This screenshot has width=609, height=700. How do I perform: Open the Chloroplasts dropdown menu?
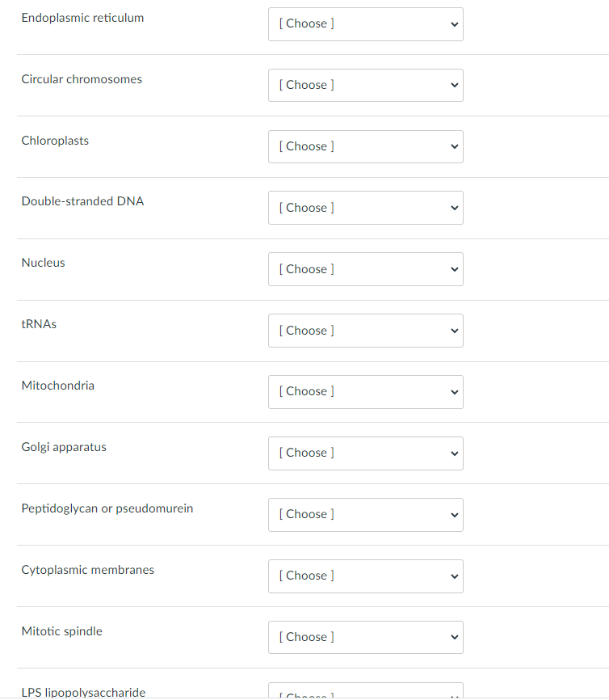(365, 146)
